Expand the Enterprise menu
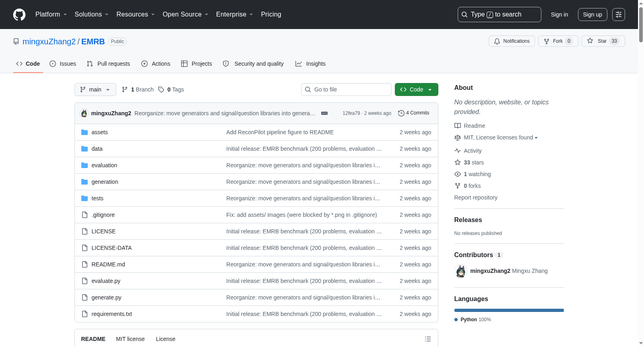The width and height of the screenshot is (644, 347). coord(234,15)
